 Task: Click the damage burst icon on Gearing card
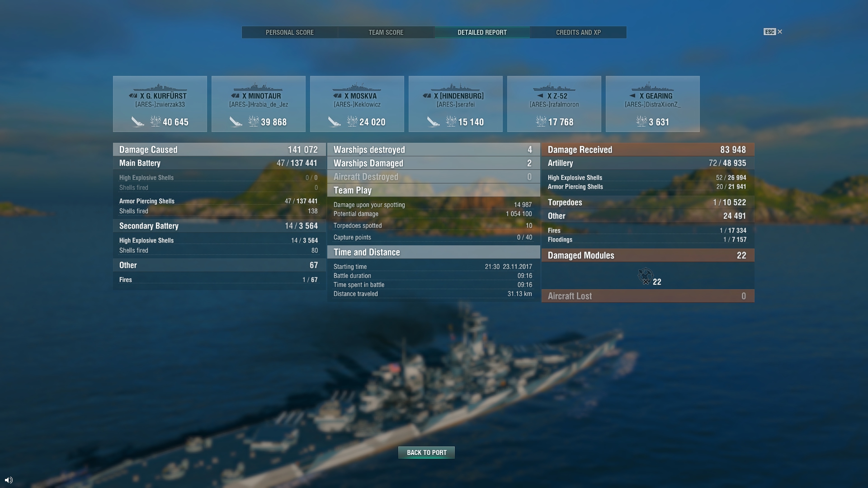coord(642,121)
